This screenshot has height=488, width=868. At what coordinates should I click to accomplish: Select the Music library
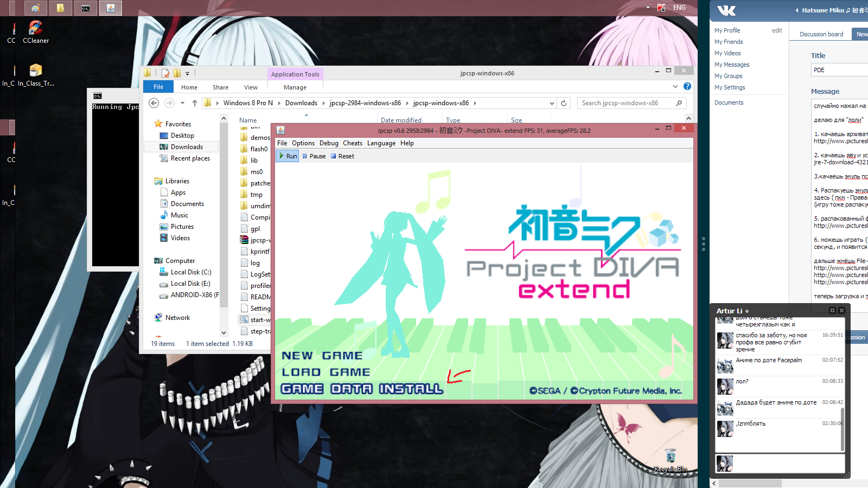click(180, 215)
